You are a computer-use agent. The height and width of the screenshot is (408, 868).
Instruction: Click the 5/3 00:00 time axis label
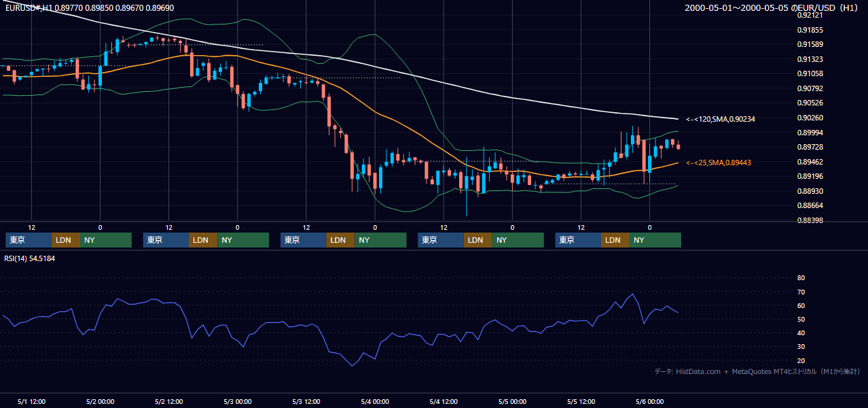point(237,401)
